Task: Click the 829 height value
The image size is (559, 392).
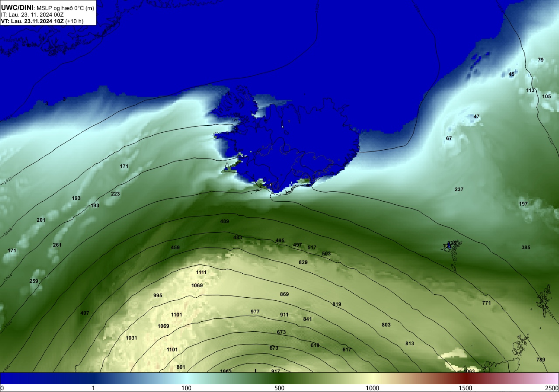Action: pos(303,262)
